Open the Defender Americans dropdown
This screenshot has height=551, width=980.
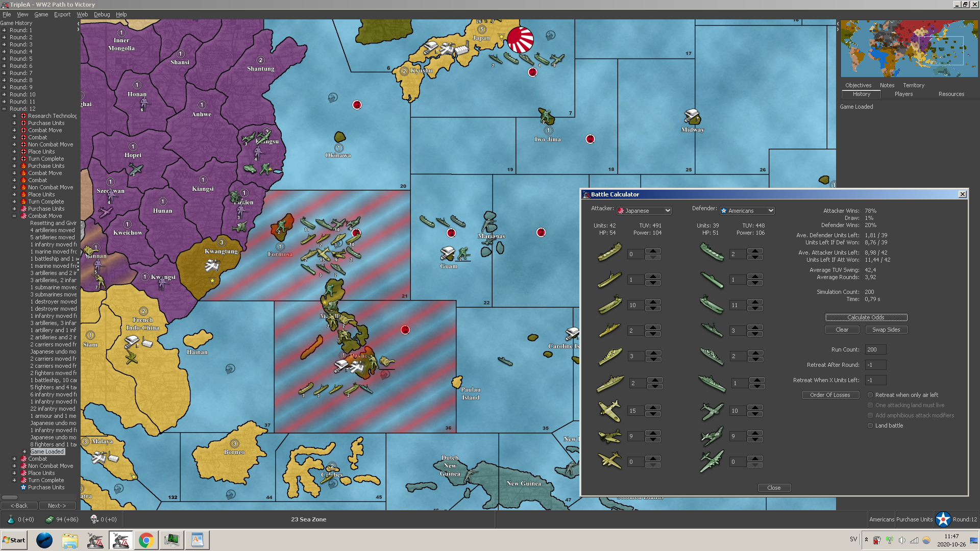point(747,211)
